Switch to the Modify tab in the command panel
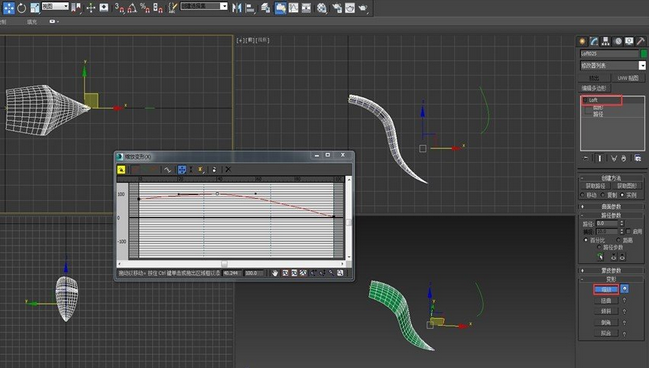The width and height of the screenshot is (649, 368). pos(594,41)
